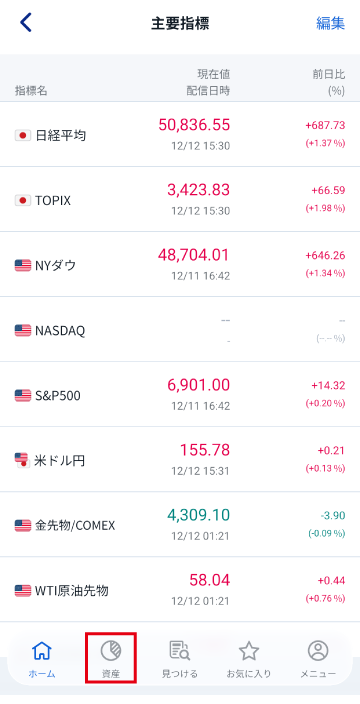Open the メニュー profile icon
The height and width of the screenshot is (704, 360).
(318, 651)
